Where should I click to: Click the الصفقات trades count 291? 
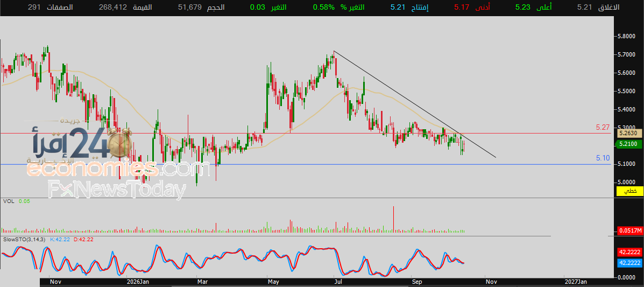[34, 8]
